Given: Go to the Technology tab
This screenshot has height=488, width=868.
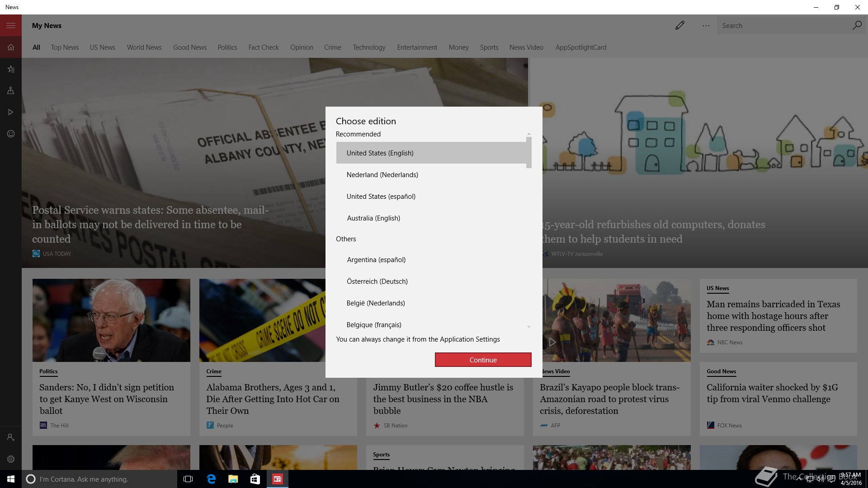Looking at the screenshot, I should pyautogui.click(x=369, y=47).
